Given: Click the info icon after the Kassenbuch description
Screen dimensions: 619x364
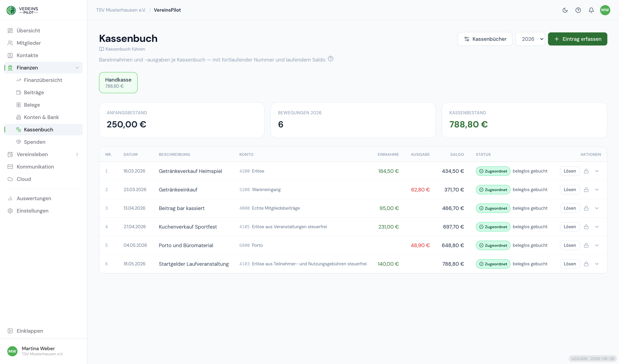Looking at the screenshot, I should click(x=330, y=59).
